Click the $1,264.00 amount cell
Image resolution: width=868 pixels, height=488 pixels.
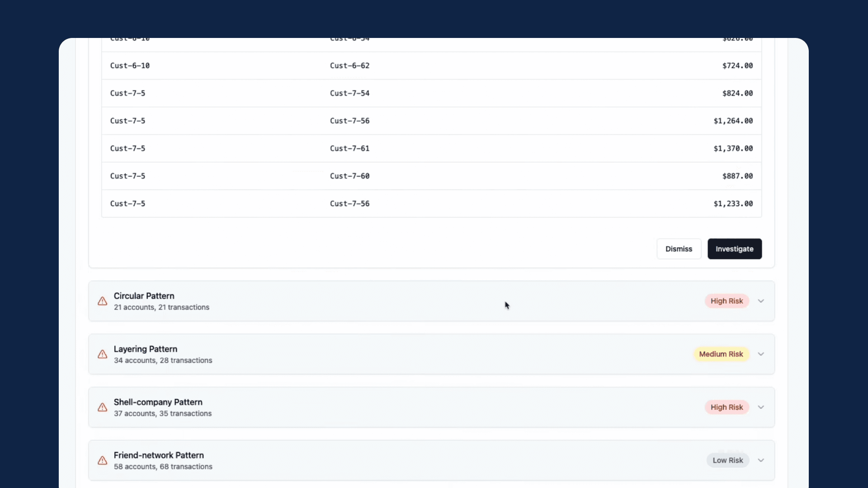tap(733, 121)
